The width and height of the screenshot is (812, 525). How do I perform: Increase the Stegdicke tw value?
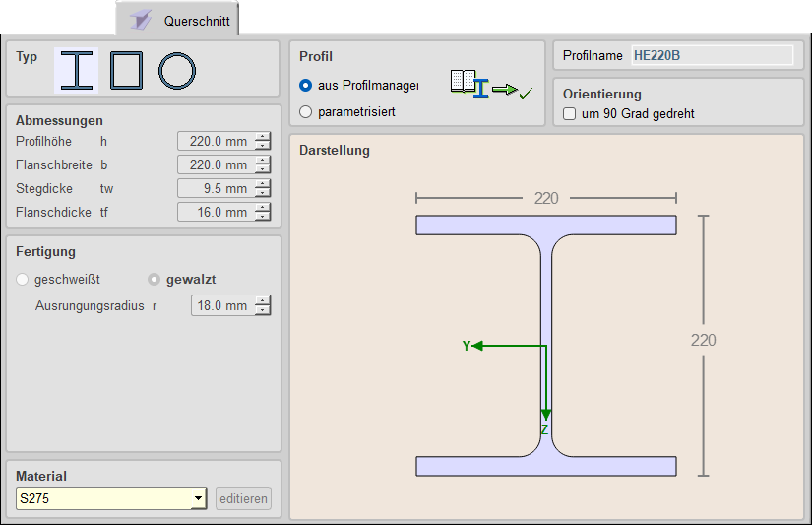click(263, 184)
